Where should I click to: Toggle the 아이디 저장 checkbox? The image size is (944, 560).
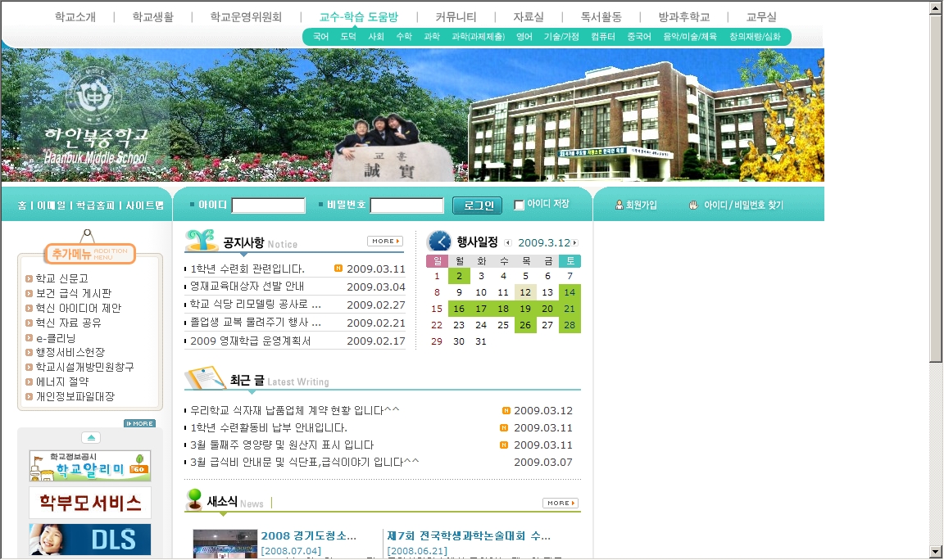tap(519, 205)
